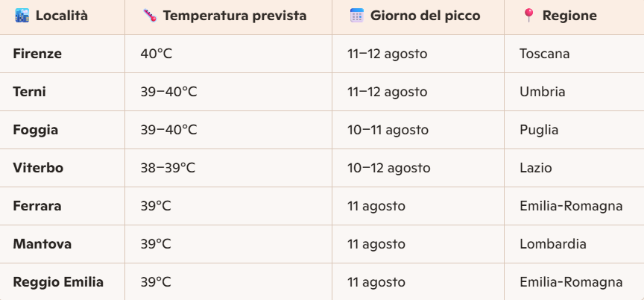Click the Lombardia region cell

click(x=553, y=244)
